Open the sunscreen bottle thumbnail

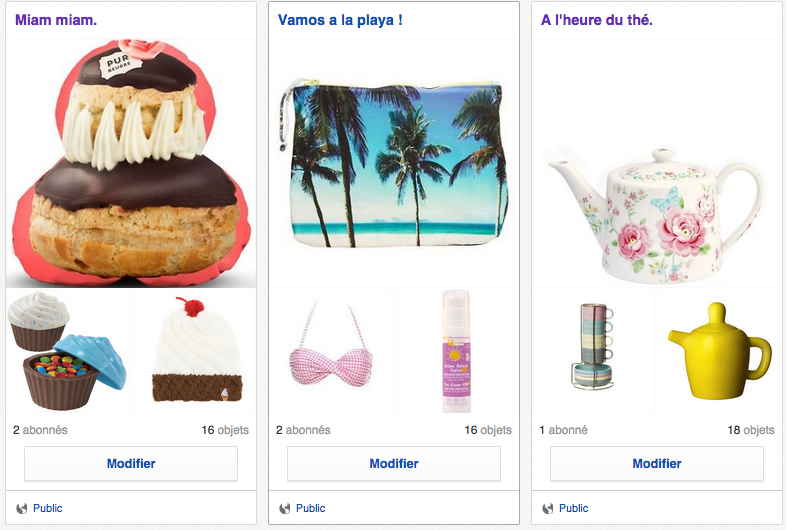[x=457, y=350]
